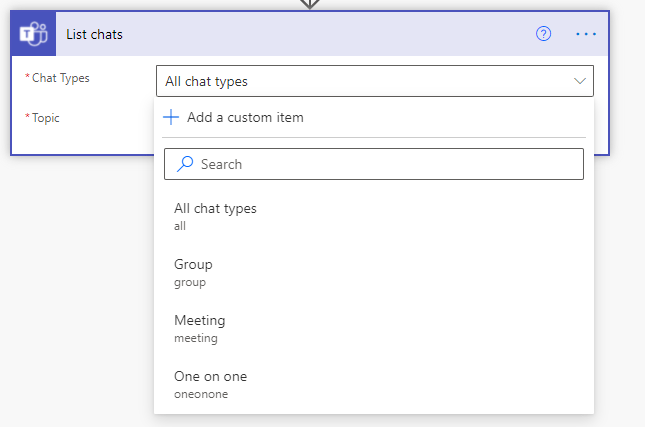Viewport: 645px width, 427px height.
Task: Collapse the Chat Types dropdown chevron
Action: (x=579, y=81)
